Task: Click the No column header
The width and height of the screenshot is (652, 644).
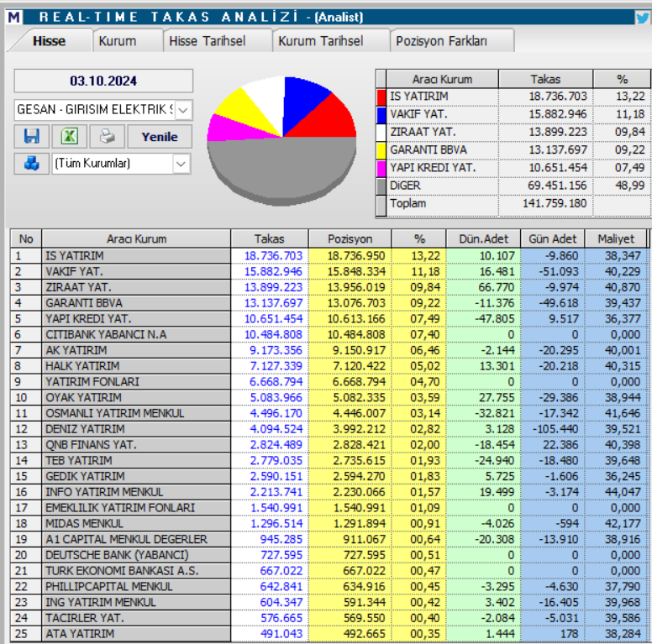Action: 26,239
